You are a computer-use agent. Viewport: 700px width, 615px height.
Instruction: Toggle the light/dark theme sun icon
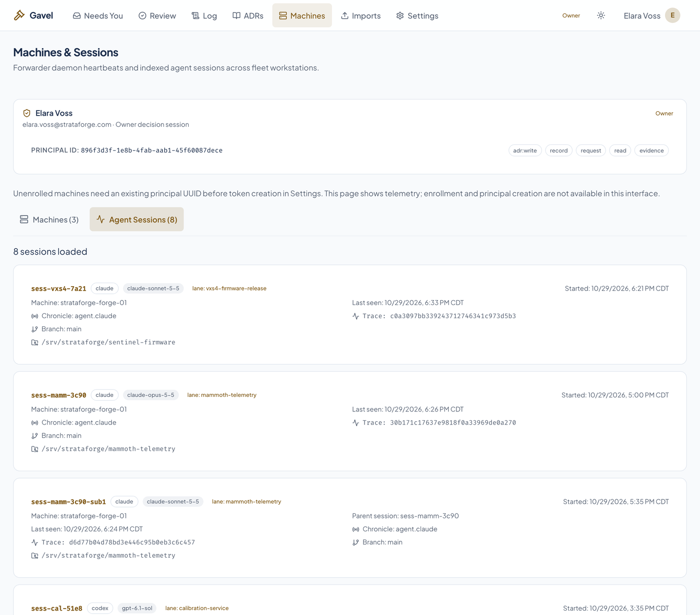pyautogui.click(x=601, y=16)
